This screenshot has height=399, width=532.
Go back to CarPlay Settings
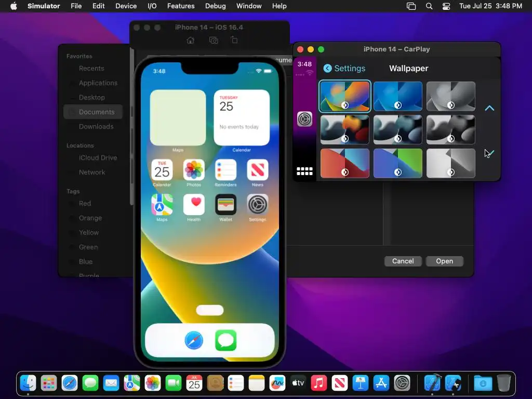(344, 68)
